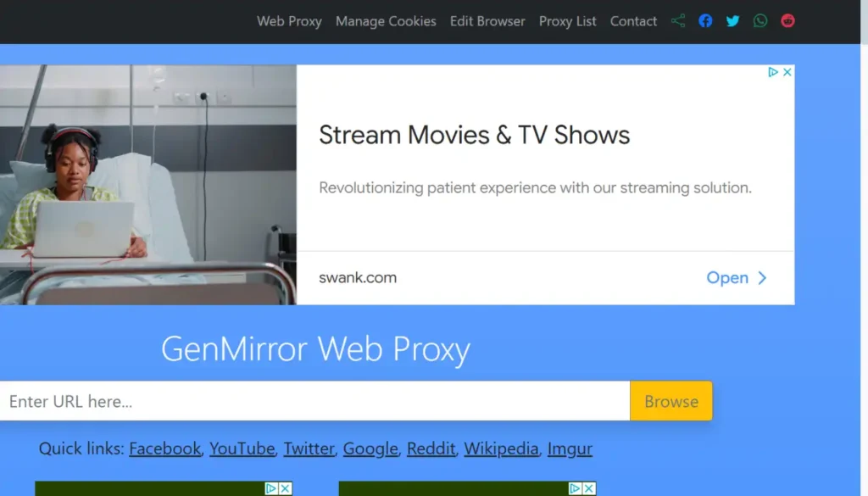This screenshot has width=868, height=496.
Task: Share the page via Facebook icon
Action: click(705, 21)
